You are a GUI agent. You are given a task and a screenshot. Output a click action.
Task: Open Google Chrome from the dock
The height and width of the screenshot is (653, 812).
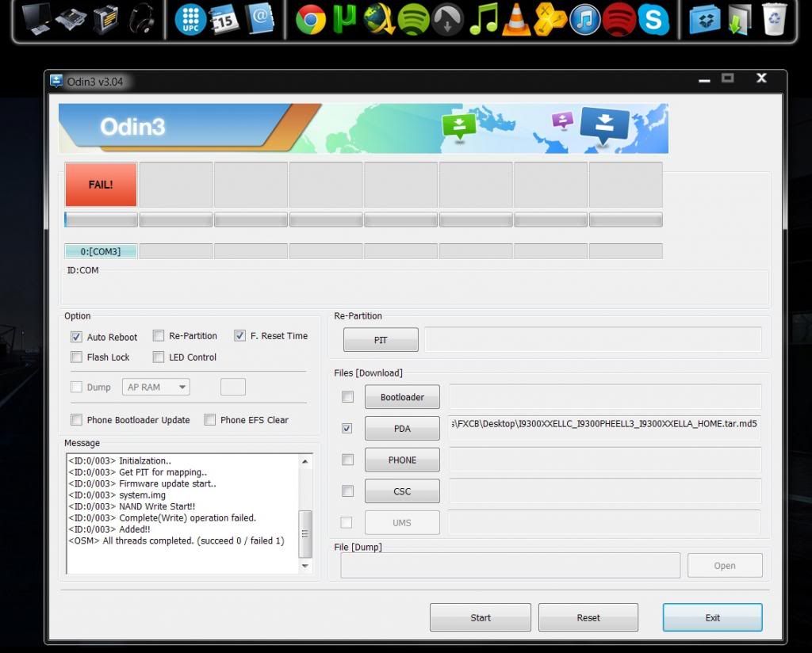[311, 20]
